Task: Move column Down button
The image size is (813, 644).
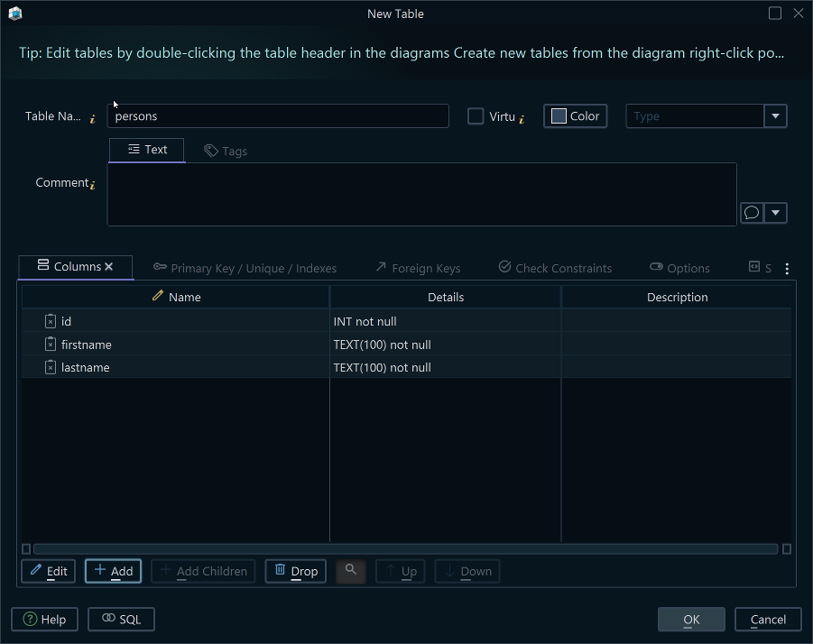Action: coord(467,571)
